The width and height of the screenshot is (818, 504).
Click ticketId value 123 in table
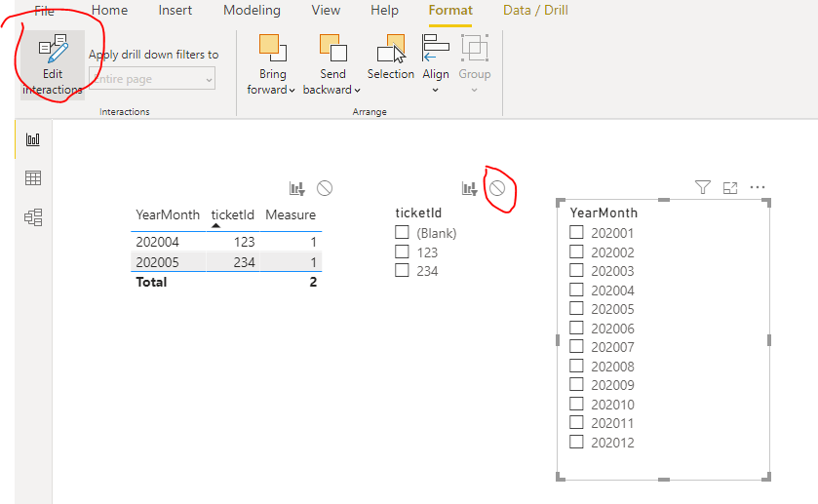pyautogui.click(x=244, y=242)
